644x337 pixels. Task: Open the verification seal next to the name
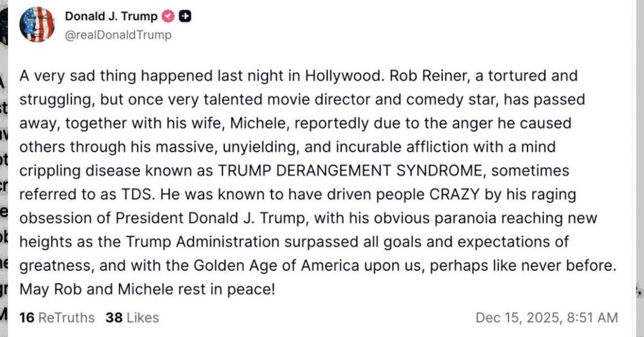[167, 16]
